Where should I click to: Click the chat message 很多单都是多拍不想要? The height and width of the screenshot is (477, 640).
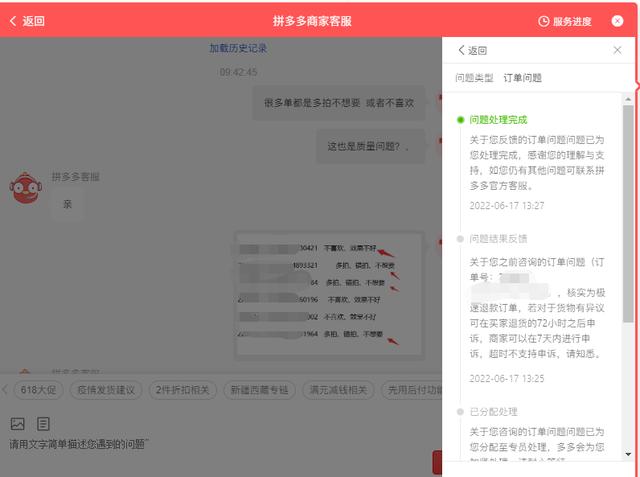pos(338,103)
